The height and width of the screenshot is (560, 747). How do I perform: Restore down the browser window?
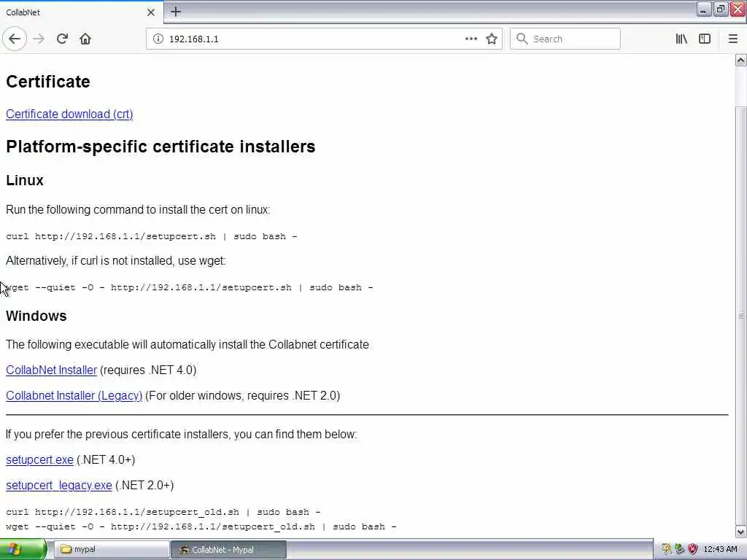[x=720, y=9]
